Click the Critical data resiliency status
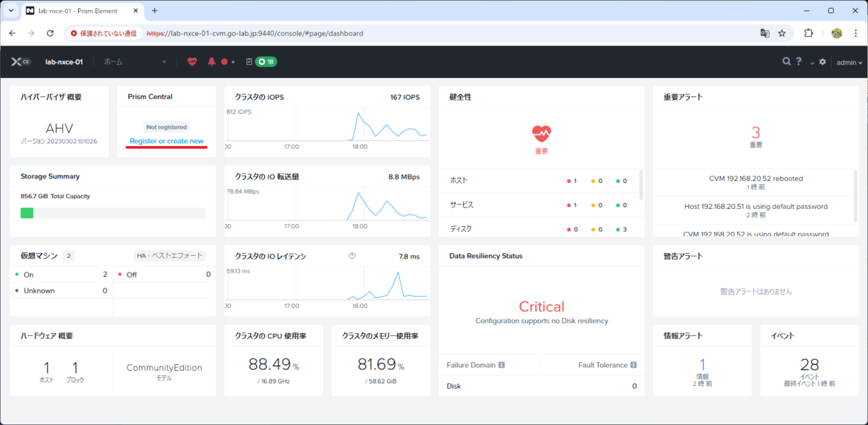This screenshot has height=425, width=868. coord(542,306)
